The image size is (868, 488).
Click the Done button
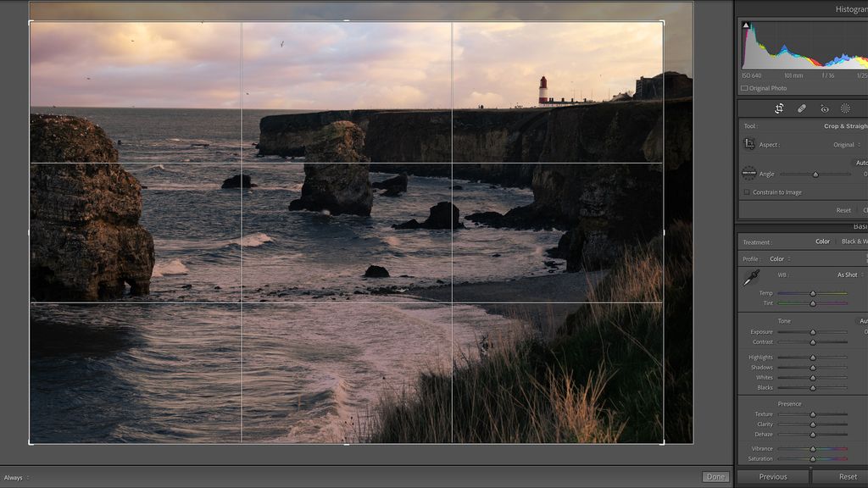point(716,477)
